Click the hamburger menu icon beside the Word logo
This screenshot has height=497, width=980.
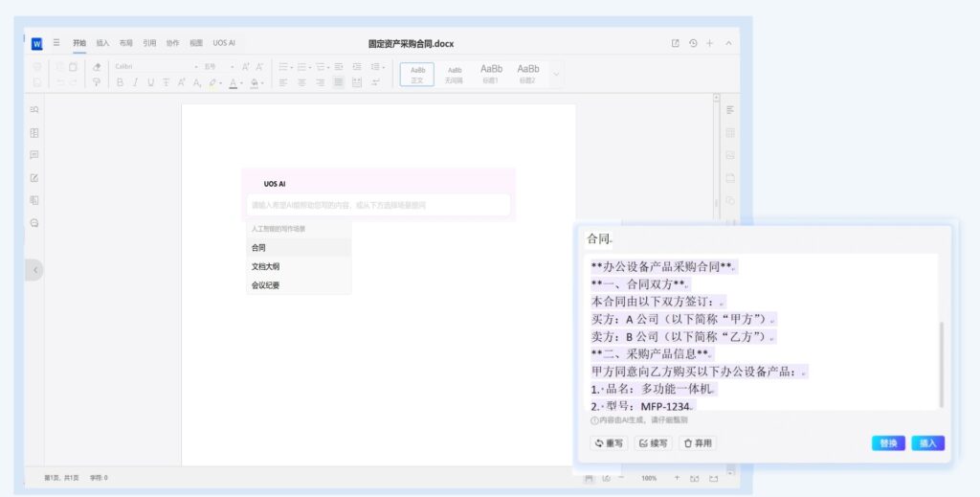coord(56,43)
